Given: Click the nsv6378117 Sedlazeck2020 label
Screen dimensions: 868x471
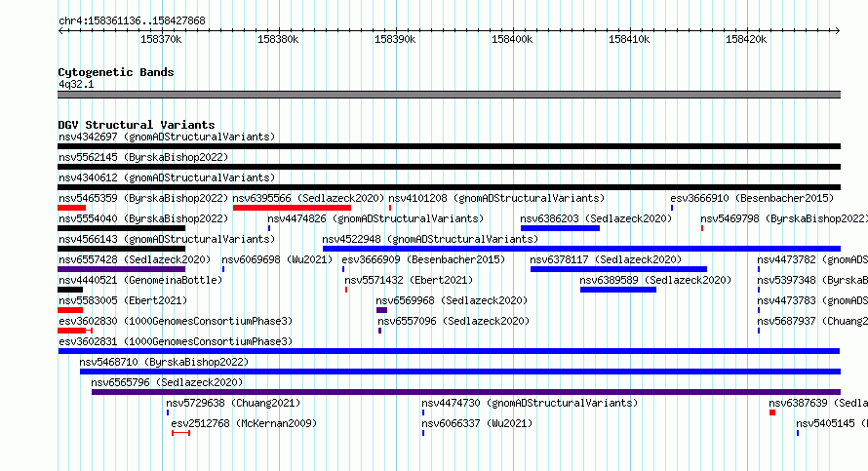Looking at the screenshot, I should click(x=606, y=259).
